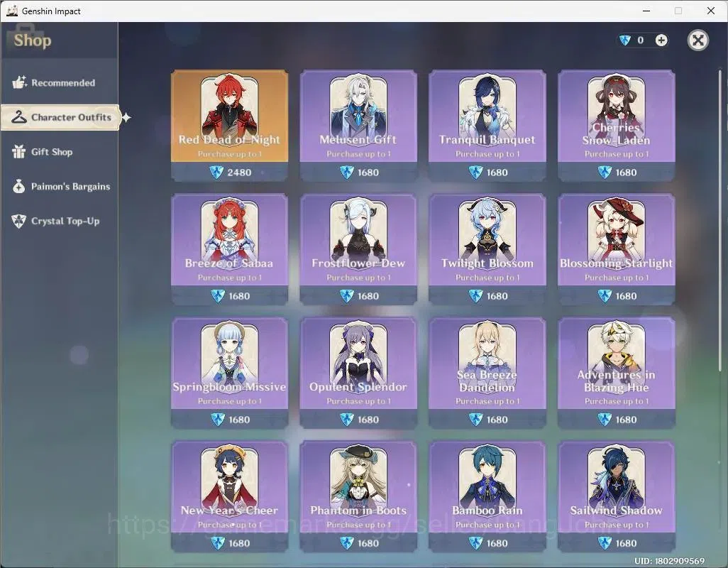Choose the Tranquil Banquet outfit card
This screenshot has width=728, height=568.
(x=487, y=126)
